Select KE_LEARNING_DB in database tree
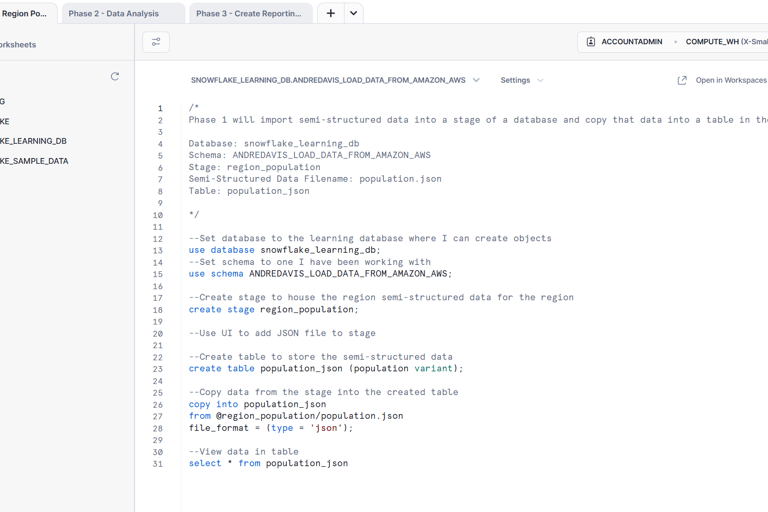This screenshot has width=768, height=512. 33,141
